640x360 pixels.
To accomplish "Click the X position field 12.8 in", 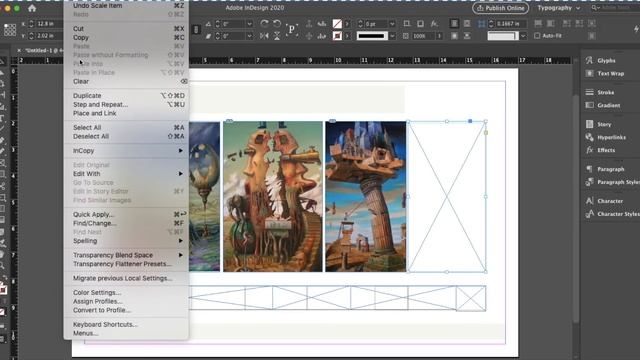I will click(x=48, y=24).
